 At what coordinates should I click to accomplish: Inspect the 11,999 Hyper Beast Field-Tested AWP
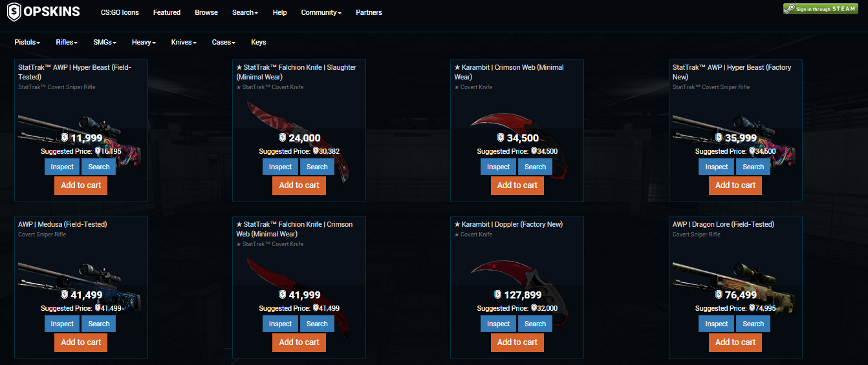coord(62,167)
